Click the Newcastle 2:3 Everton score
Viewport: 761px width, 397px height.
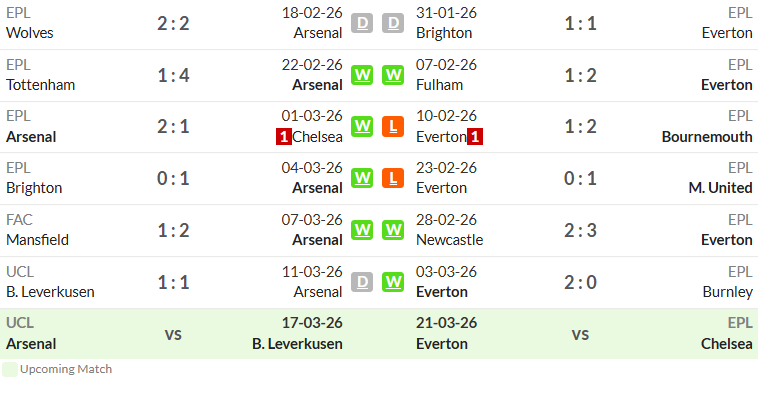click(x=580, y=231)
